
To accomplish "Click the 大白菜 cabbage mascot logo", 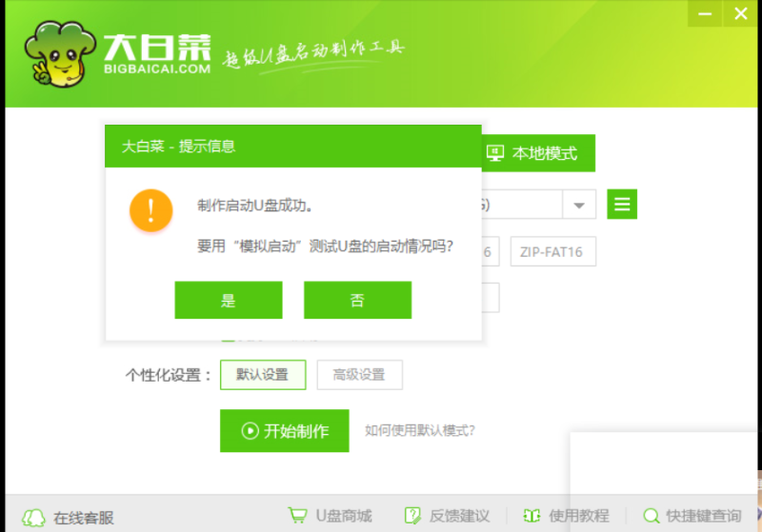I will 59,53.
